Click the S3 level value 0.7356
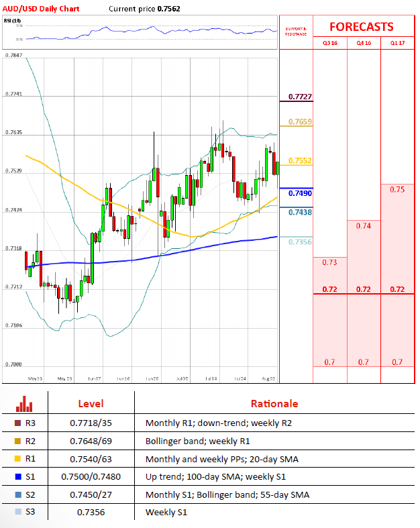 coord(91,512)
